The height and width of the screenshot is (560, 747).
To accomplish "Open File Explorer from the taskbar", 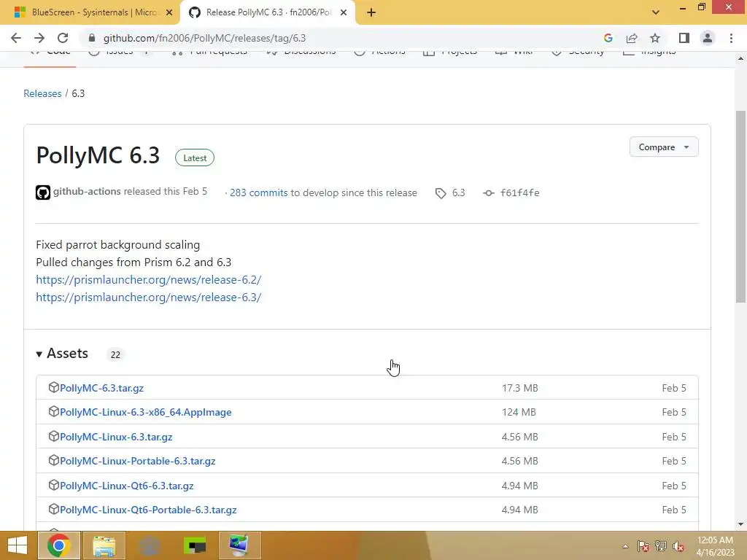I will pos(104,545).
